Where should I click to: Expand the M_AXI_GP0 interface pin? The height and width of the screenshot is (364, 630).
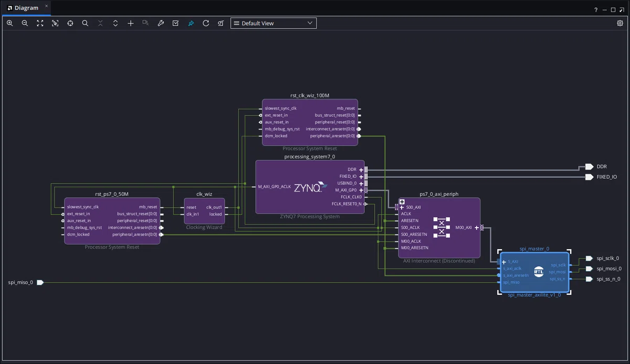pyautogui.click(x=361, y=190)
